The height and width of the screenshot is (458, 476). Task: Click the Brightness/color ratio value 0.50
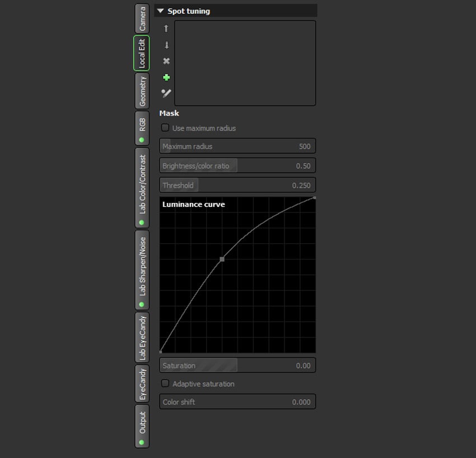(x=304, y=166)
